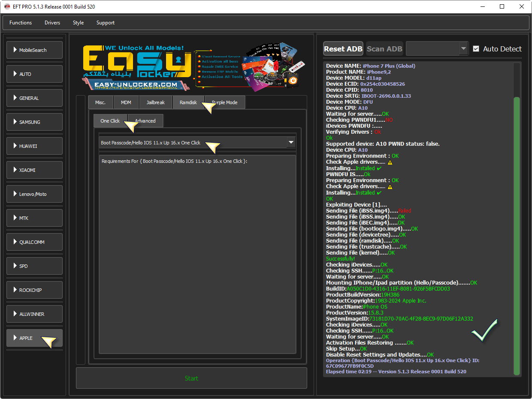The height and width of the screenshot is (399, 532).
Task: Open the ROCKCHIP section
Action: coord(35,290)
